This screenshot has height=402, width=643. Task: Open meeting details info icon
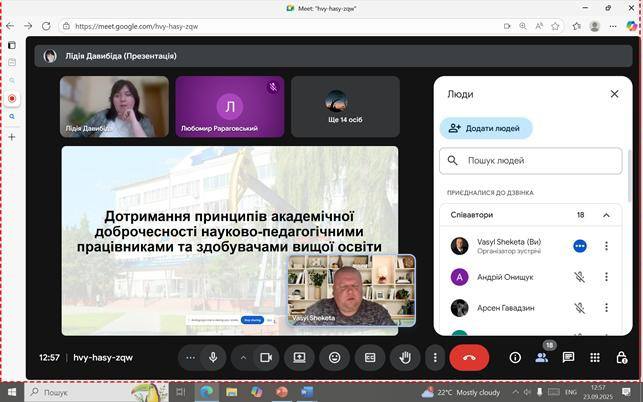[x=515, y=357]
